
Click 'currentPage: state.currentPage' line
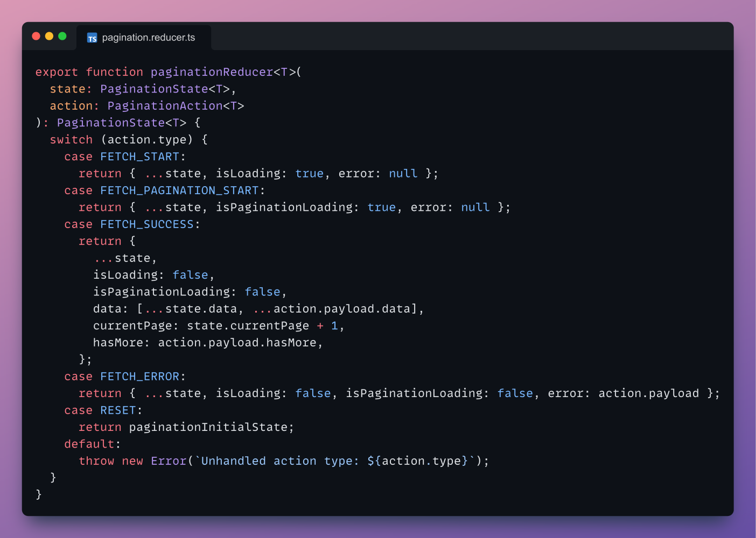(219, 326)
